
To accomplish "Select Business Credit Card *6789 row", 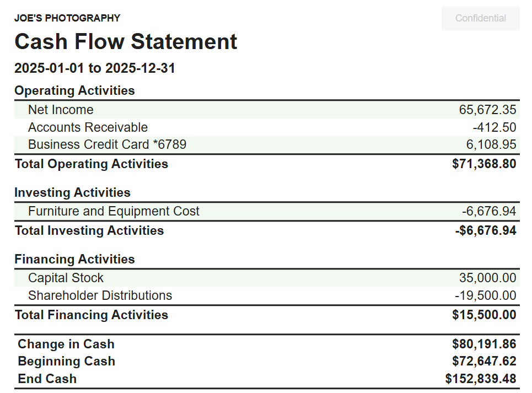I will 267,145.
